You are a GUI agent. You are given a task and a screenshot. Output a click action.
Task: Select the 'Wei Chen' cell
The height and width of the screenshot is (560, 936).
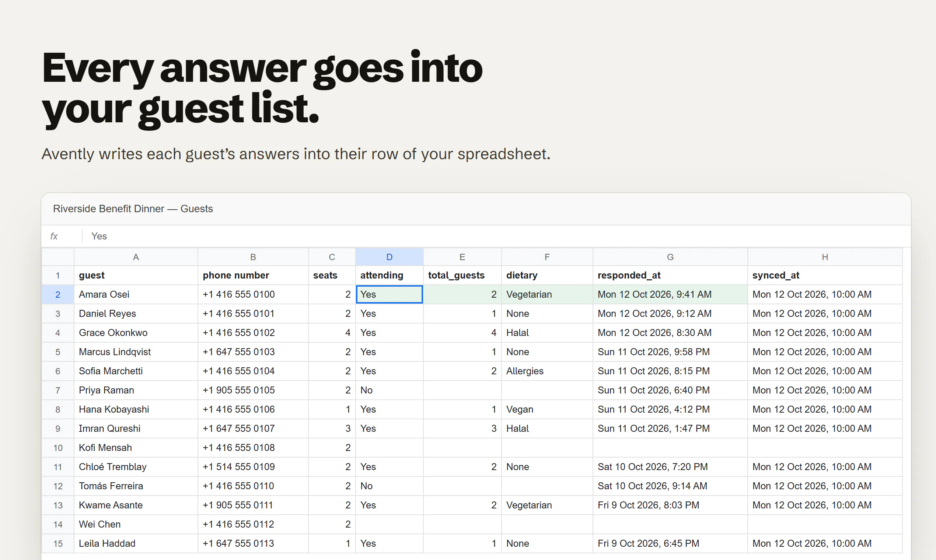pyautogui.click(x=136, y=525)
